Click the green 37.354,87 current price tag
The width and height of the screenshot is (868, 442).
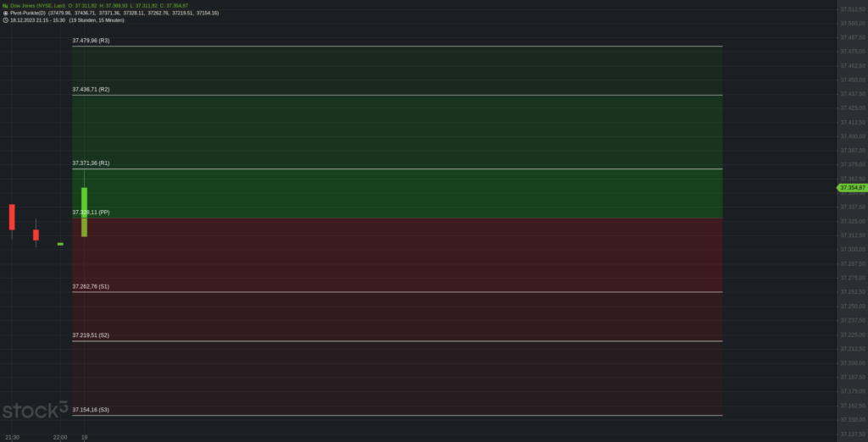[x=851, y=188]
